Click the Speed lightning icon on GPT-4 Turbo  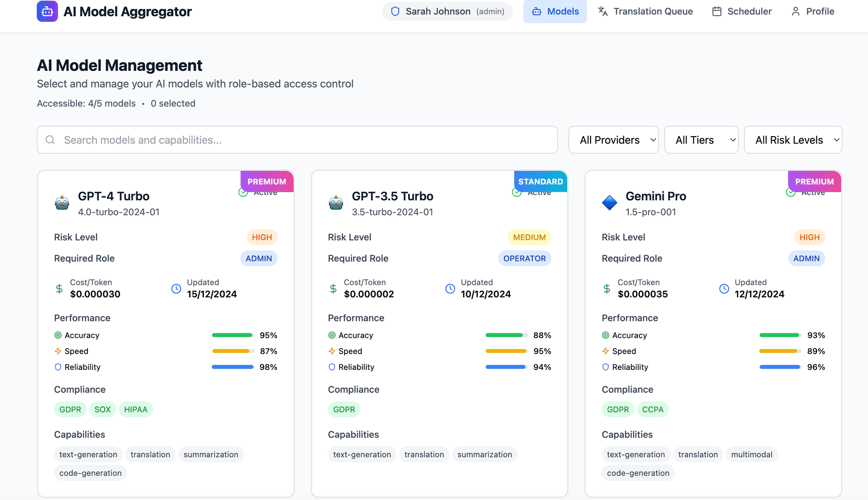click(58, 351)
